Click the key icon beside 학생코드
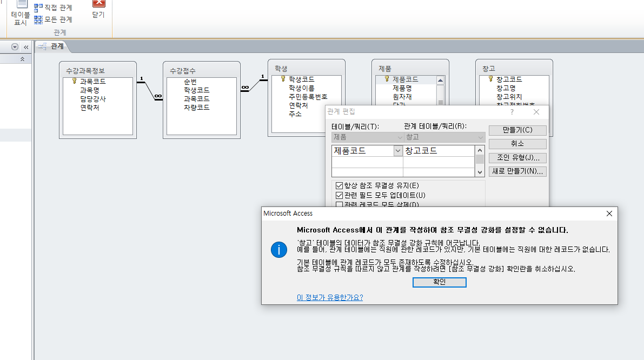644x360 pixels. (282, 79)
